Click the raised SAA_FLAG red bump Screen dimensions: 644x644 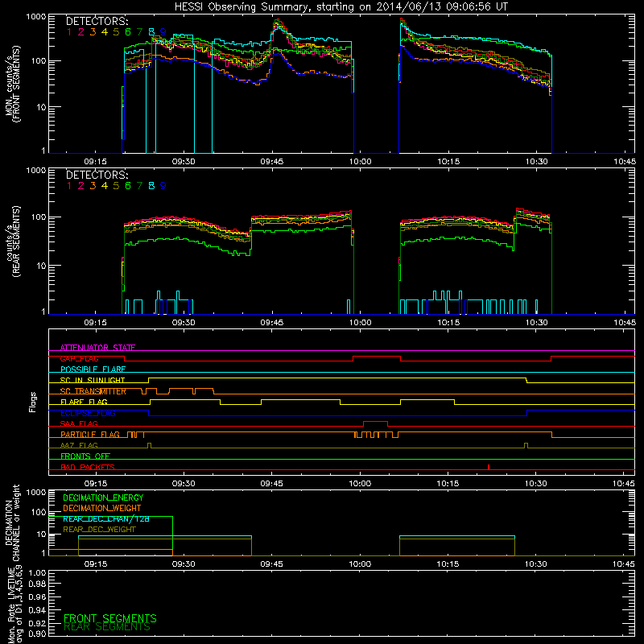click(375, 423)
